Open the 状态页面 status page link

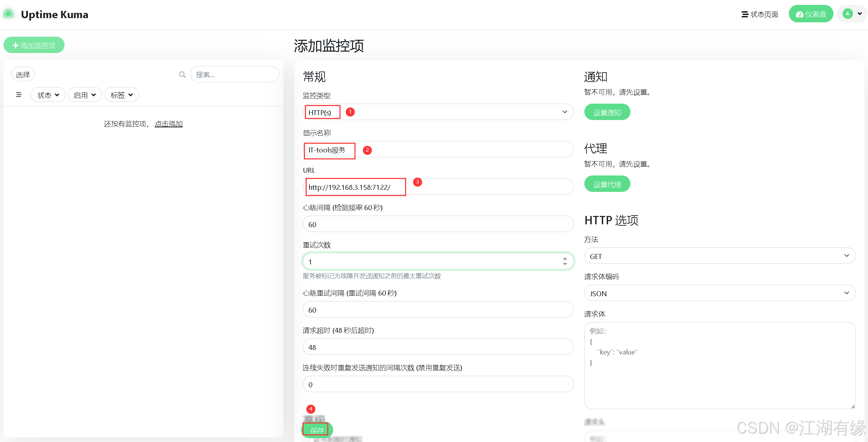(760, 14)
